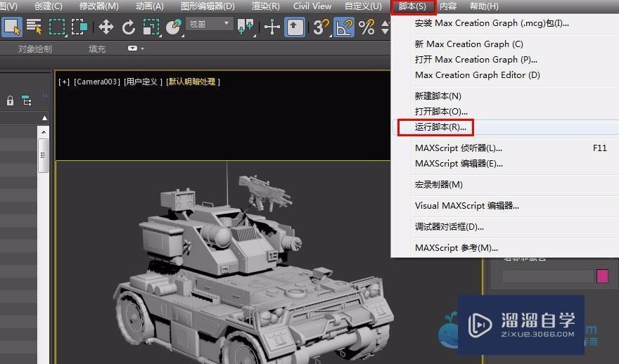Click left panel scrollbar thumb

(x=44, y=155)
